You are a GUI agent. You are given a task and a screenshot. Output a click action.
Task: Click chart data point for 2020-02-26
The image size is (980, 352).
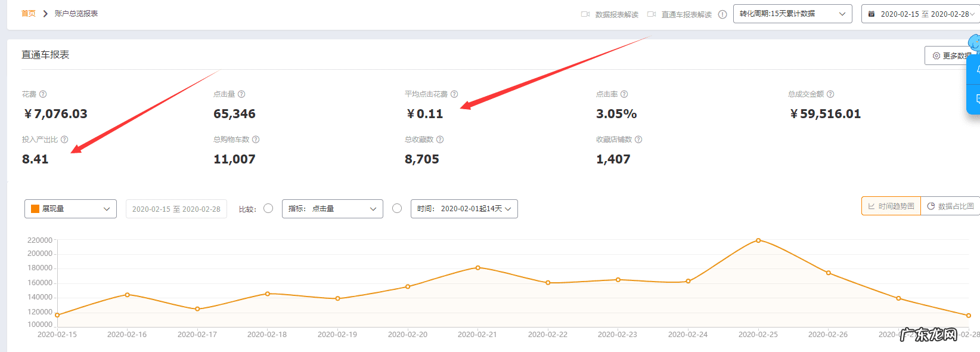tap(829, 273)
